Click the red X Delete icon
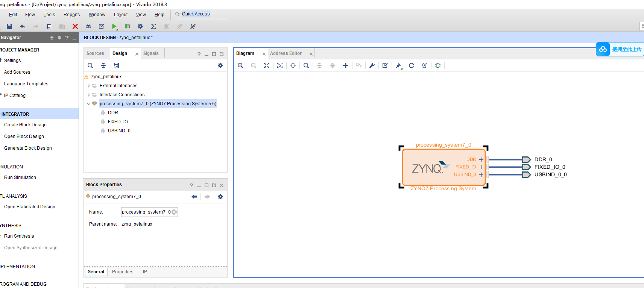644x288 pixels. click(x=75, y=26)
